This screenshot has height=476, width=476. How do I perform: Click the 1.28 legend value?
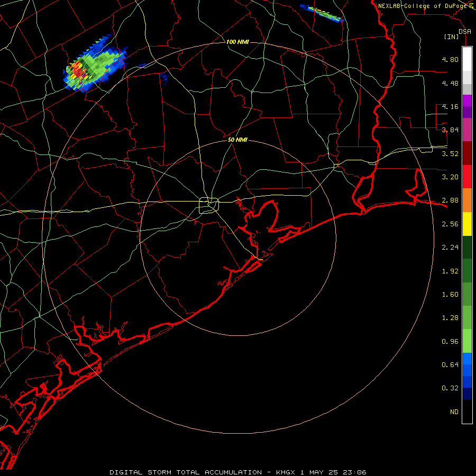pos(450,317)
